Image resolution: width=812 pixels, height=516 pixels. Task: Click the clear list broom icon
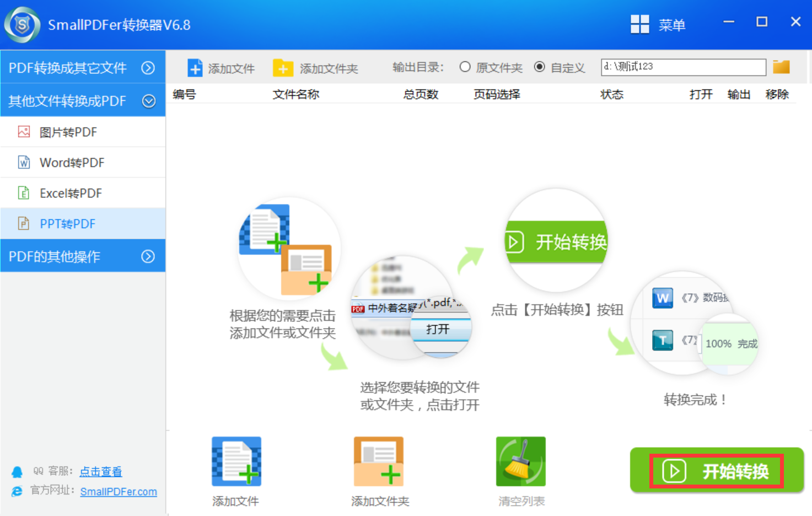(520, 461)
